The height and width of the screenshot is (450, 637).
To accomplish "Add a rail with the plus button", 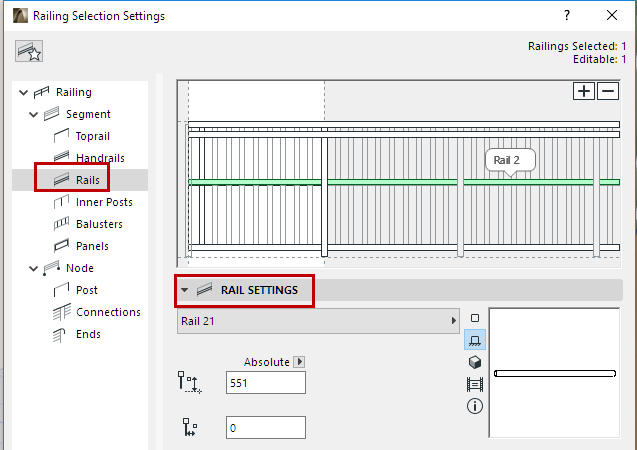I will 584,91.
